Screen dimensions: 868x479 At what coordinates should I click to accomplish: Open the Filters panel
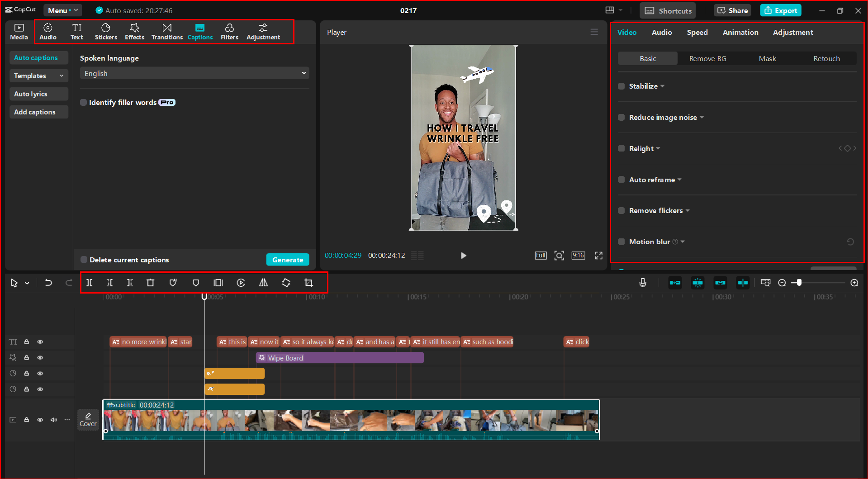click(229, 31)
